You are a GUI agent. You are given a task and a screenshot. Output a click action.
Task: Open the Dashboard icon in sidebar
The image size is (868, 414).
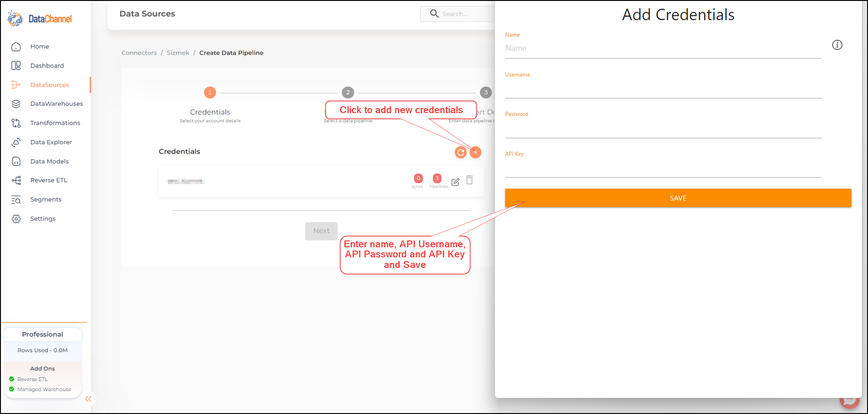[16, 66]
